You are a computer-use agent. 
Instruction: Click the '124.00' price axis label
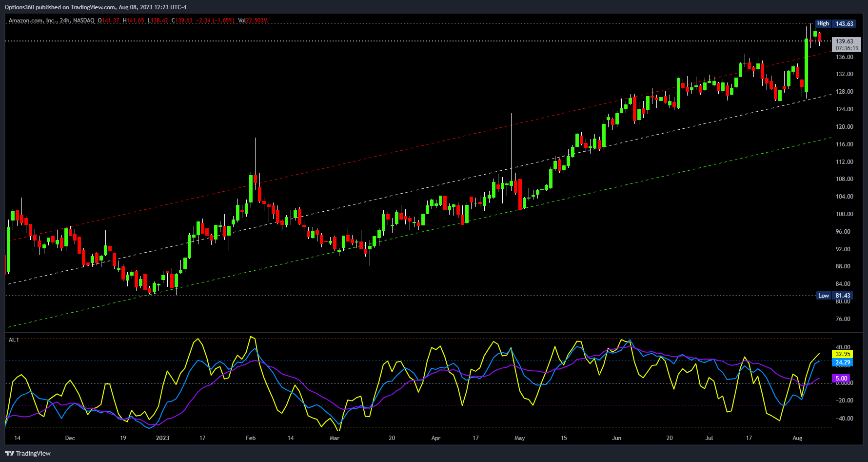point(845,109)
